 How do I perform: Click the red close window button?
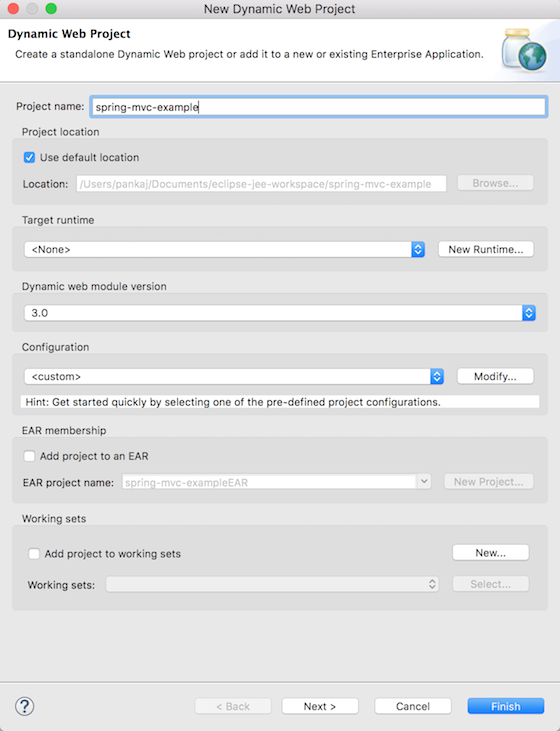(x=13, y=8)
